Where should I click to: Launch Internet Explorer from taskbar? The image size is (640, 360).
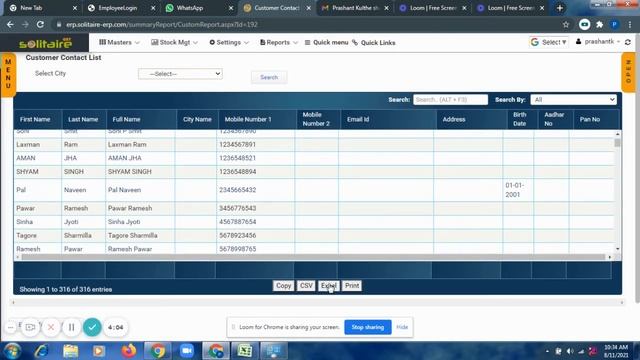click(x=41, y=351)
